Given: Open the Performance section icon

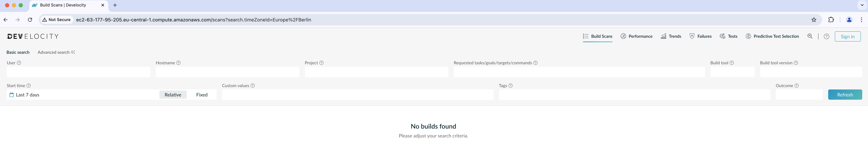Looking at the screenshot, I should click(x=623, y=36).
